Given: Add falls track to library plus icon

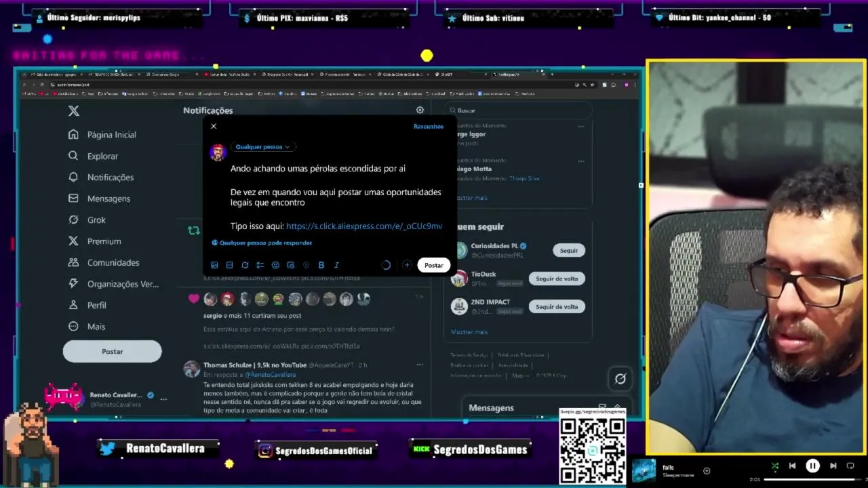Looking at the screenshot, I should (707, 471).
